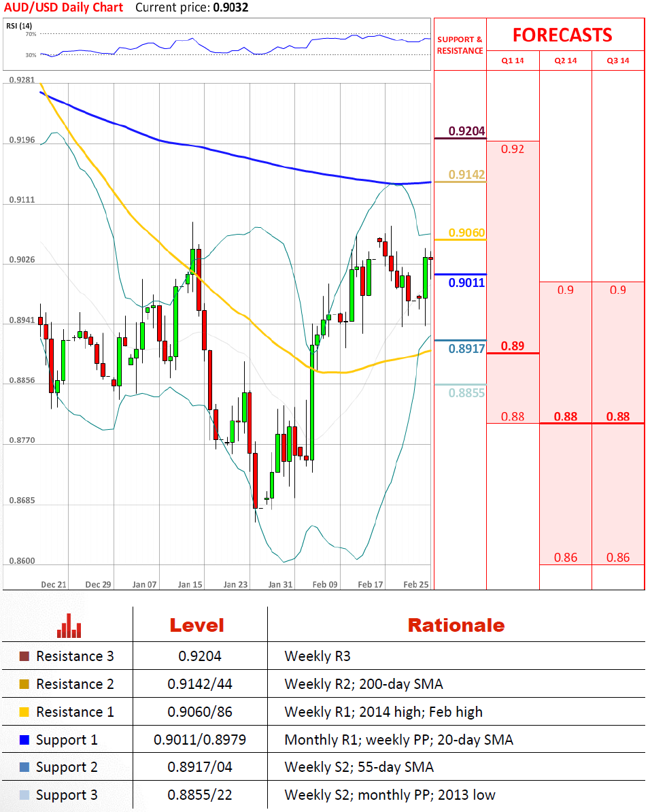Click the 'Feb 25' date axis label

pos(416,585)
